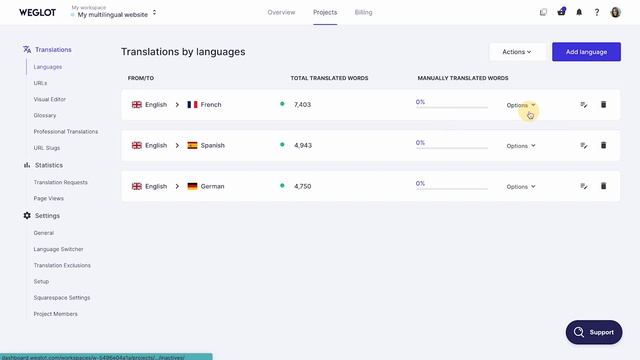640x360 pixels.
Task: Open Project Members page
Action: pyautogui.click(x=56, y=314)
